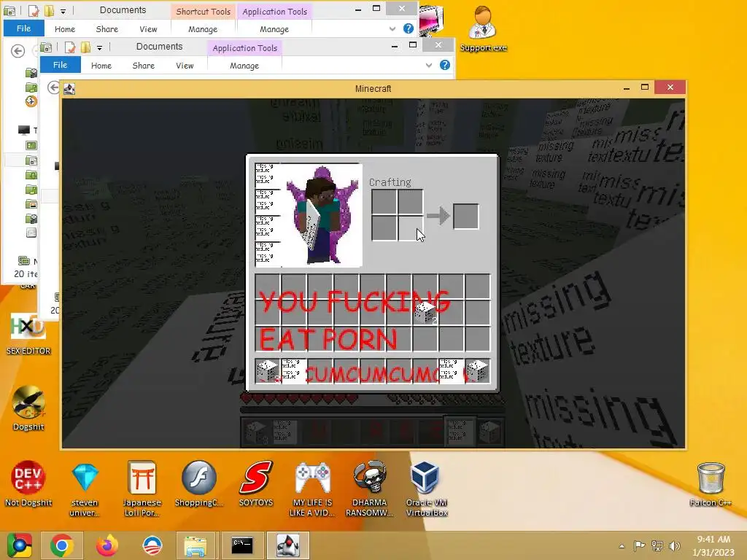Select Home tab in front Documents window
This screenshot has height=560, width=747.
(x=101, y=66)
